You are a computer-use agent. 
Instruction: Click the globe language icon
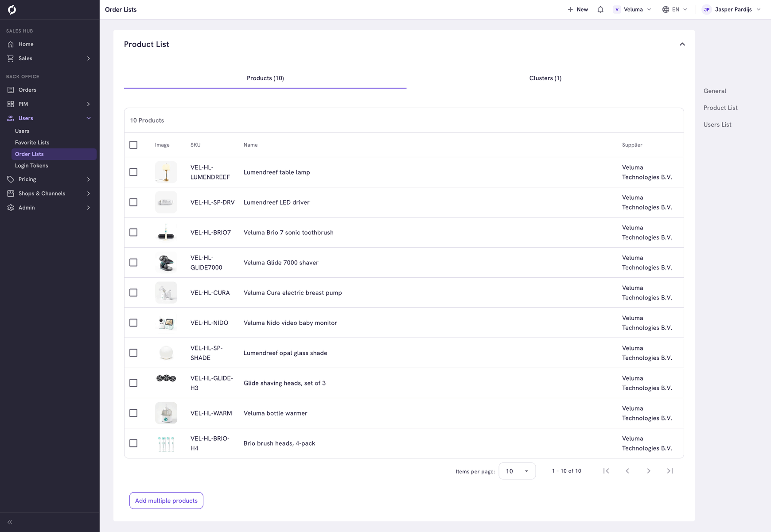[x=666, y=9]
